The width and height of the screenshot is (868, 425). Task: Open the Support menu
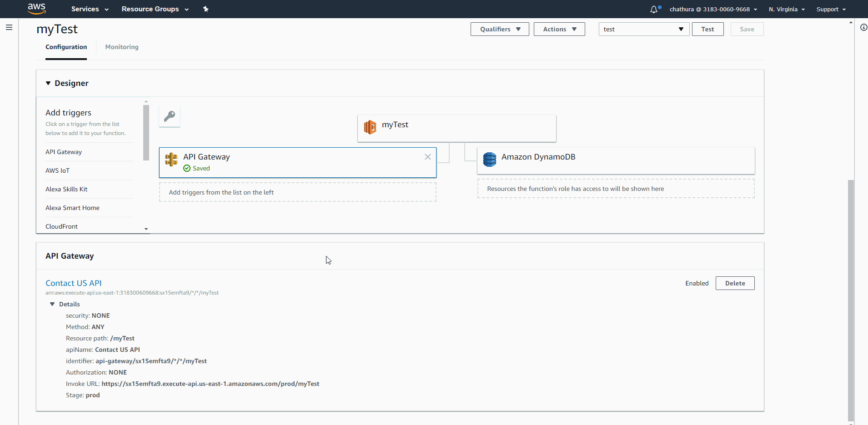tap(831, 9)
